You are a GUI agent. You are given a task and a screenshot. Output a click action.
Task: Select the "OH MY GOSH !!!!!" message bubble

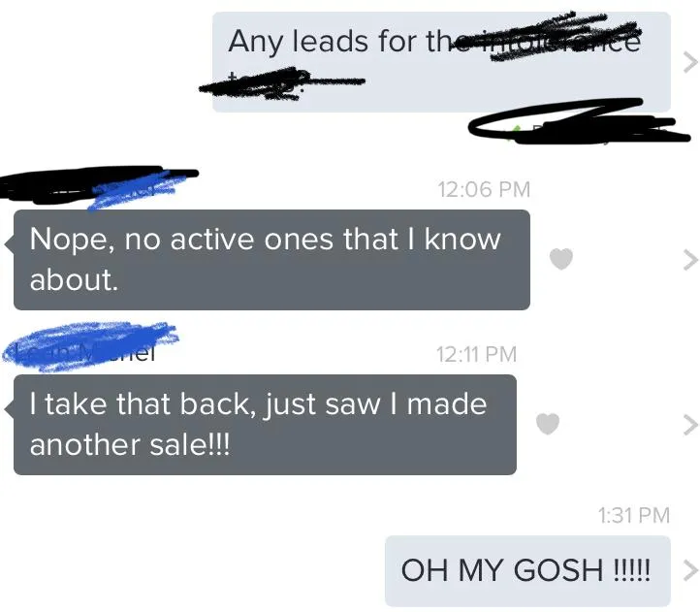click(527, 571)
